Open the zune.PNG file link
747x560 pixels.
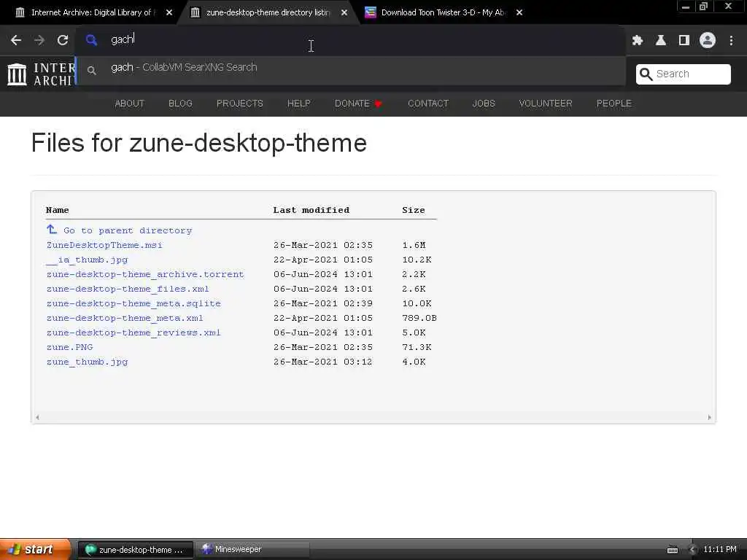69,347
